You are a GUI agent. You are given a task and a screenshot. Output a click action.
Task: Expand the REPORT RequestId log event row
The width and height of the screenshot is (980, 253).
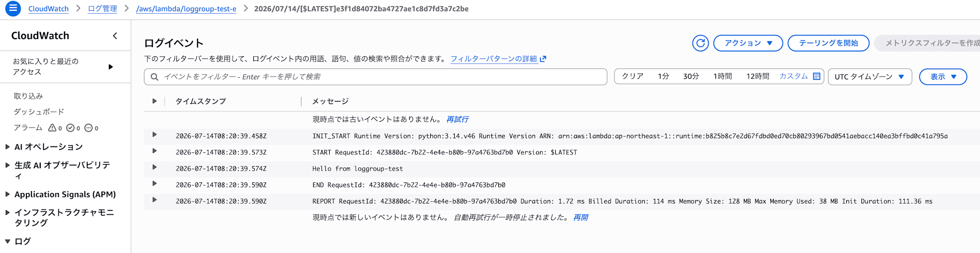154,200
